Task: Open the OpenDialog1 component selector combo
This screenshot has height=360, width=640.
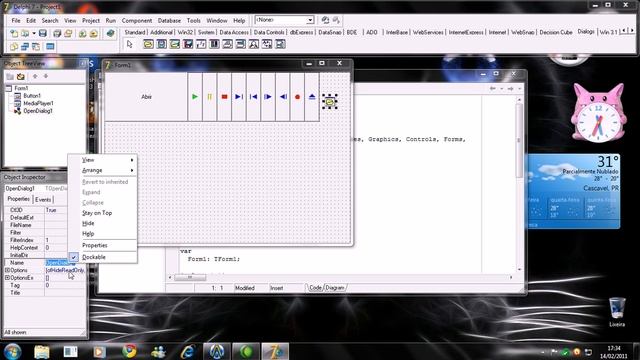Action: coord(36,189)
